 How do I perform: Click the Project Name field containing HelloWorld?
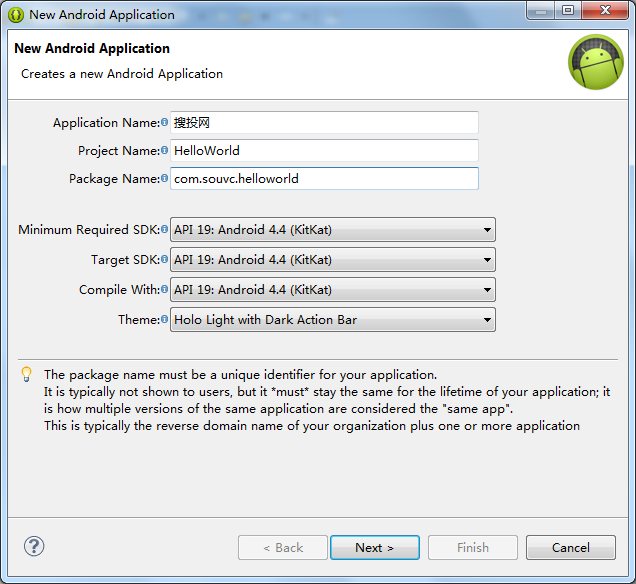[324, 150]
